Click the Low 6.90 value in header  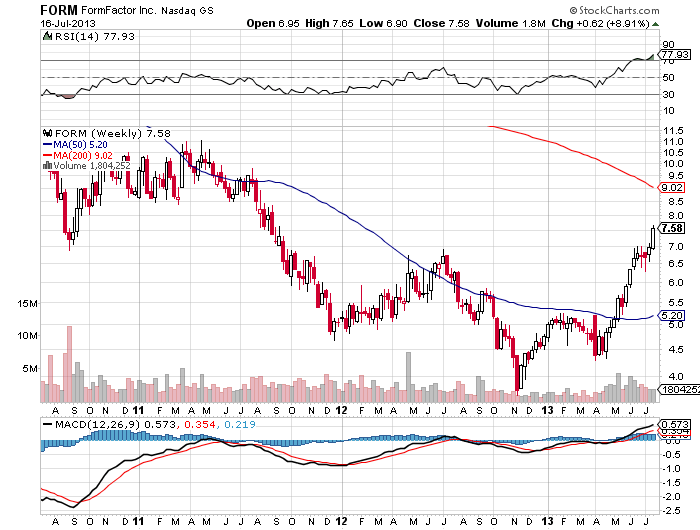(383, 23)
